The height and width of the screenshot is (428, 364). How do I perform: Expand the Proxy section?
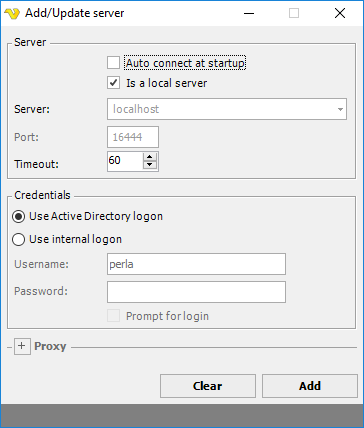tap(22, 346)
